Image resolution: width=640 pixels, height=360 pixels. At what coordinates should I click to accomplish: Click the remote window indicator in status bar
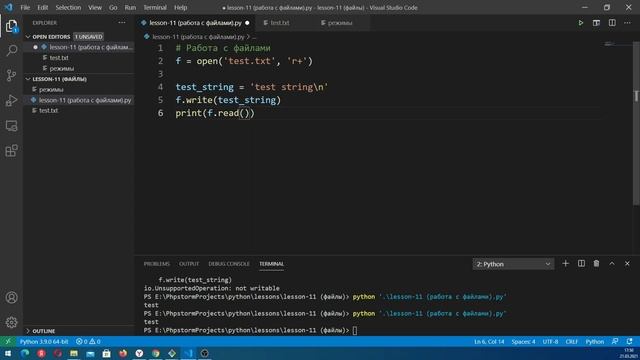click(8, 341)
